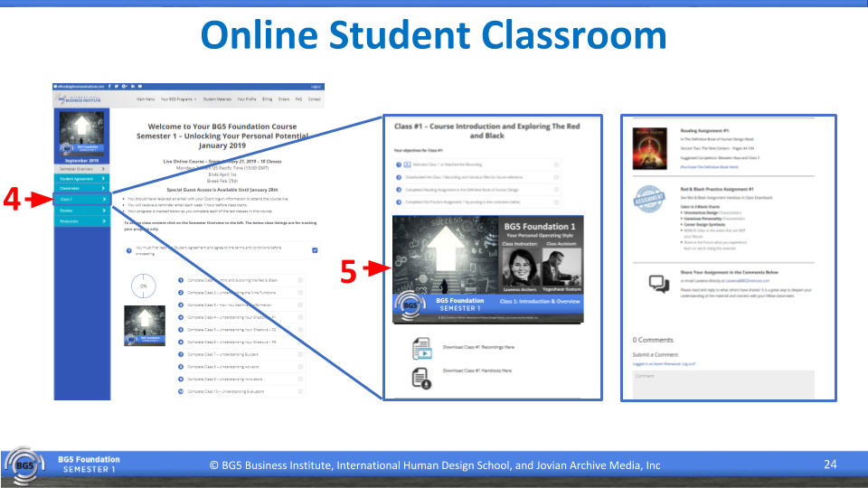Click the step 1 number badge for Student Agreement
The image size is (868, 488).
[129, 250]
